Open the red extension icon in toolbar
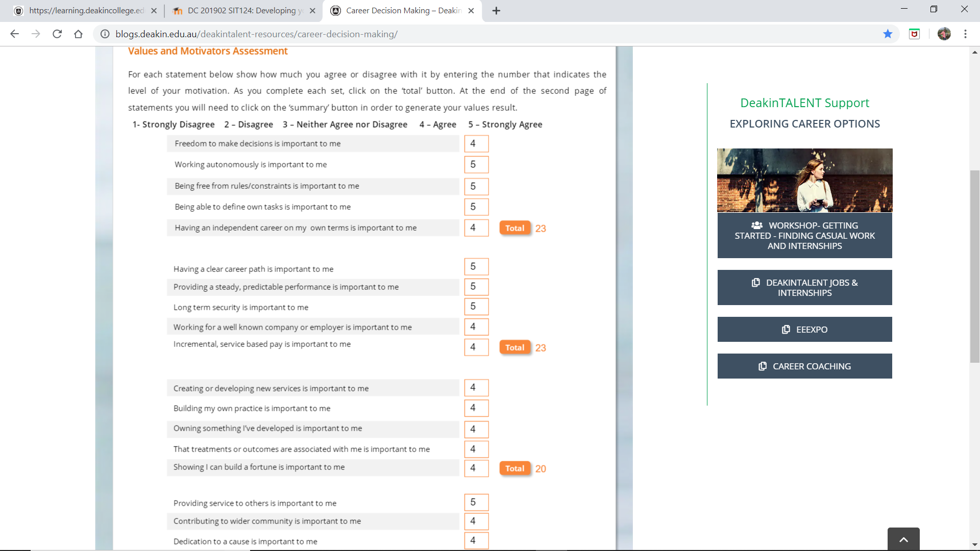 (x=914, y=34)
